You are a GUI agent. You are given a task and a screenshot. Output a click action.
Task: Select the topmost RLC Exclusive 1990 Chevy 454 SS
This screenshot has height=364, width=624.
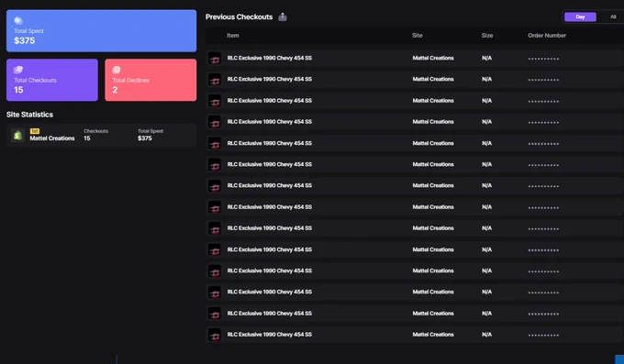pyautogui.click(x=270, y=58)
